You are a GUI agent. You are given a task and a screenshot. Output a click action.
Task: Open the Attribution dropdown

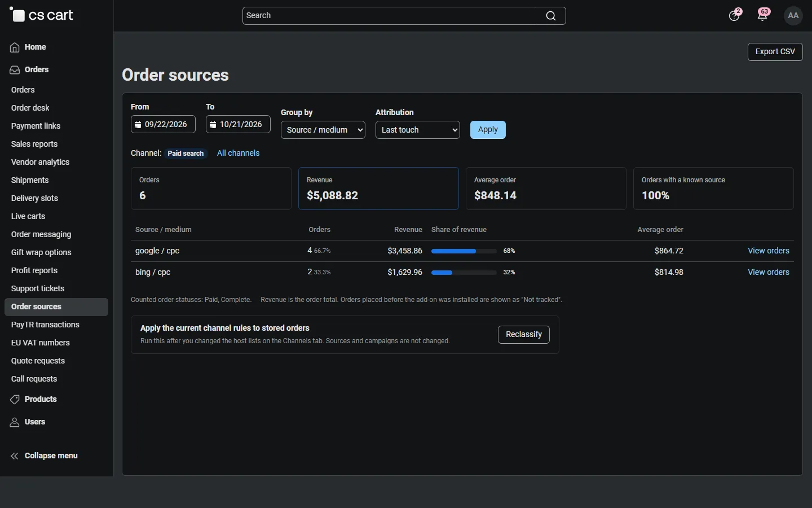pyautogui.click(x=418, y=130)
